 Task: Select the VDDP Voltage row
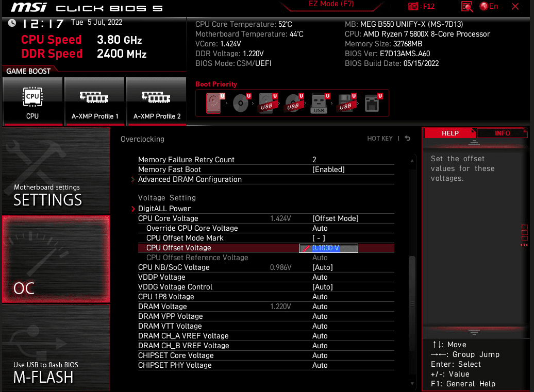pyautogui.click(x=266, y=277)
